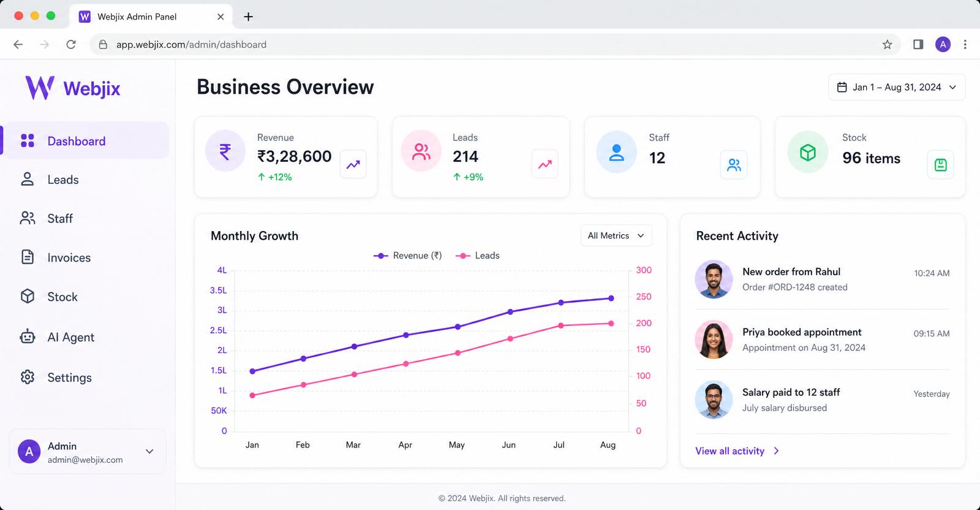Reload the dashboard page
The image size is (980, 510).
coord(71,44)
